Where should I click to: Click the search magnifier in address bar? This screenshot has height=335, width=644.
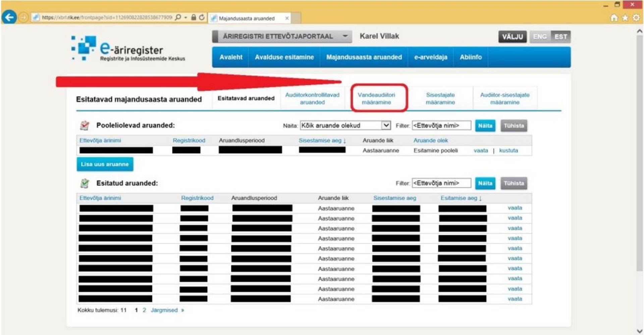click(x=178, y=17)
